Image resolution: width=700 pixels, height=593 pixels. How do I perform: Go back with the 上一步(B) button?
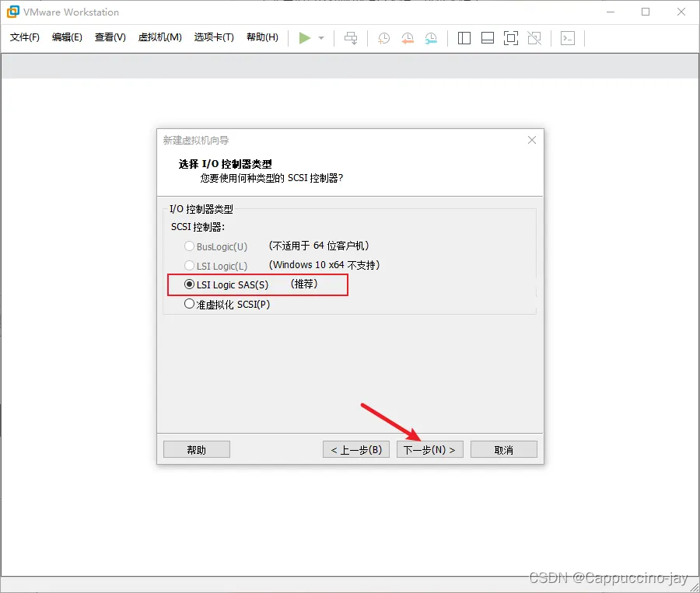click(x=356, y=449)
